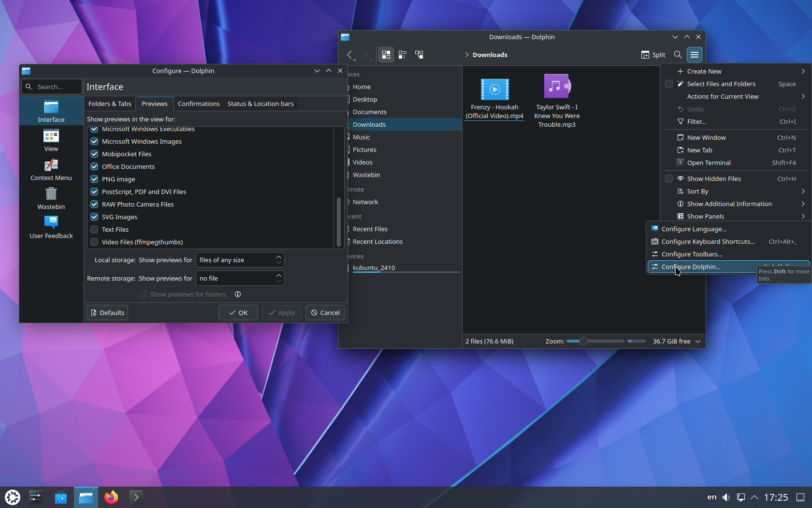Uncheck Mobipocket Files preview
This screenshot has width=812, height=508.
[x=94, y=154]
